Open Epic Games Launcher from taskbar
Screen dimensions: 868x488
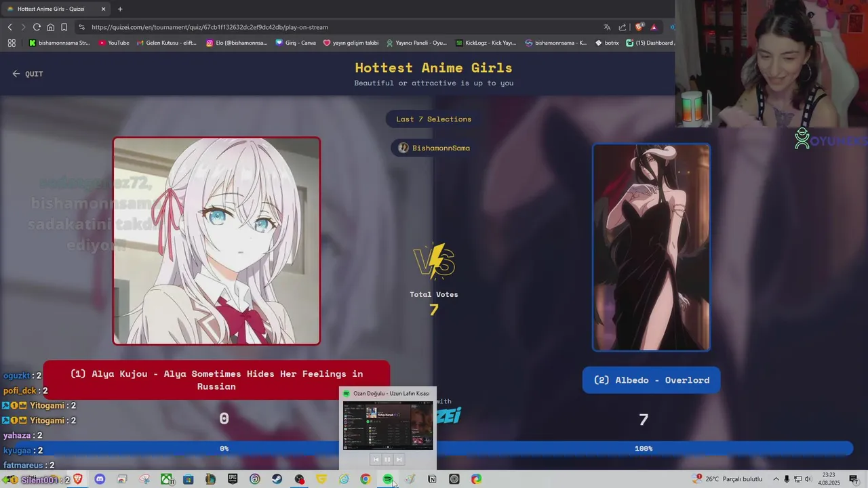coord(233,479)
